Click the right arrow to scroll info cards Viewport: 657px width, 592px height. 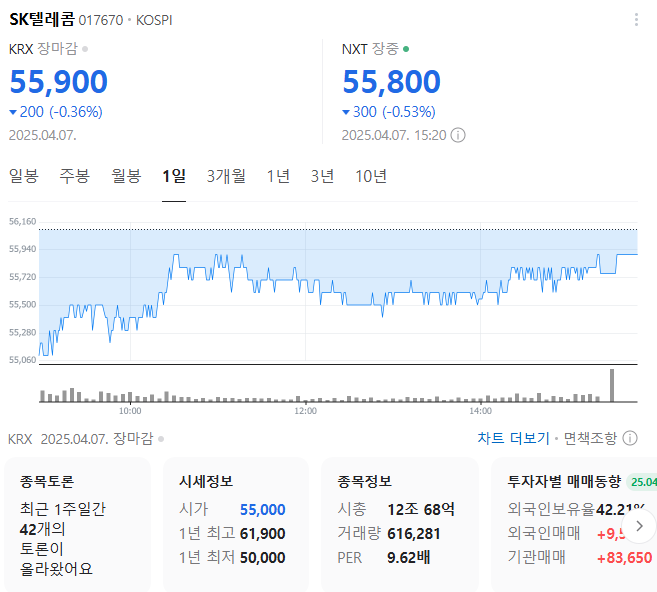pyautogui.click(x=639, y=526)
